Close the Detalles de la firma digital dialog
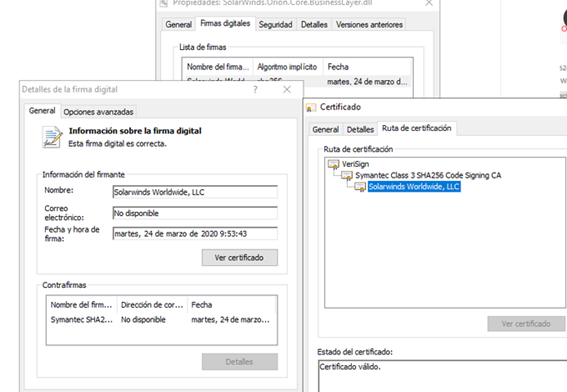Screen dimensions: 567x392 pyautogui.click(x=287, y=89)
